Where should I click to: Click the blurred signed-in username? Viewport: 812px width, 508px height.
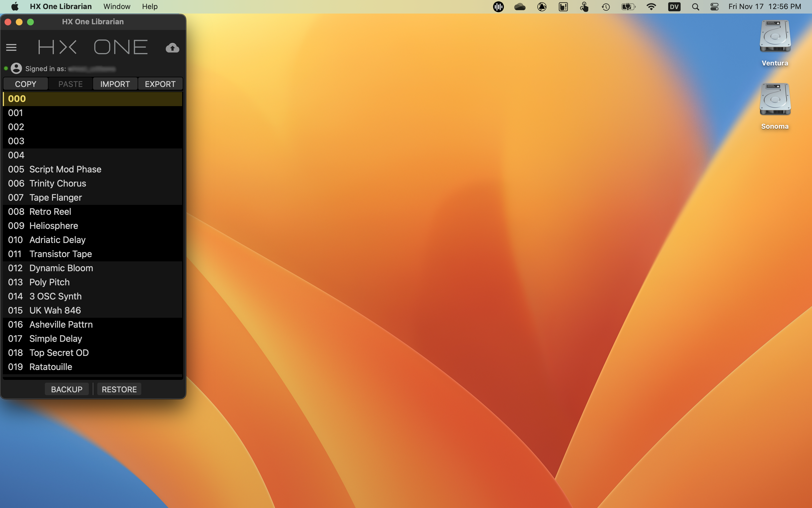pyautogui.click(x=92, y=69)
